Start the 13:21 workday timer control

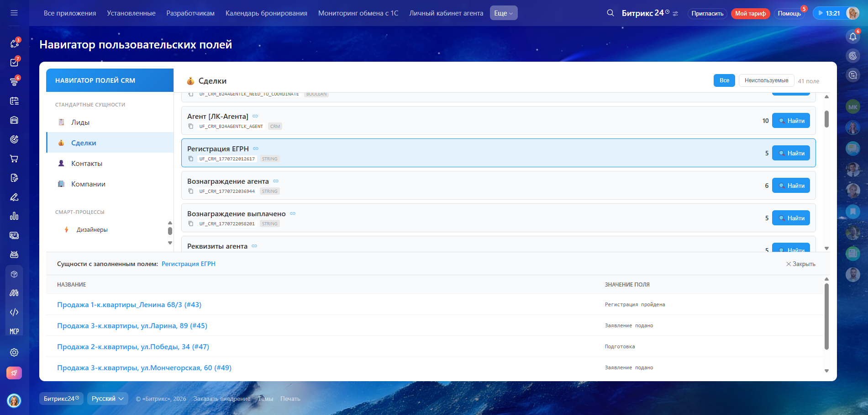(829, 13)
